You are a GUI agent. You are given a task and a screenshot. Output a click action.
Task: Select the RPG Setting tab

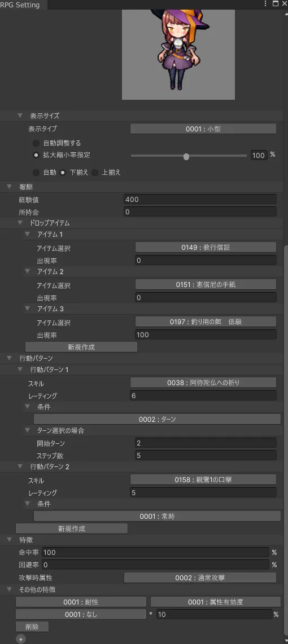[x=23, y=5]
